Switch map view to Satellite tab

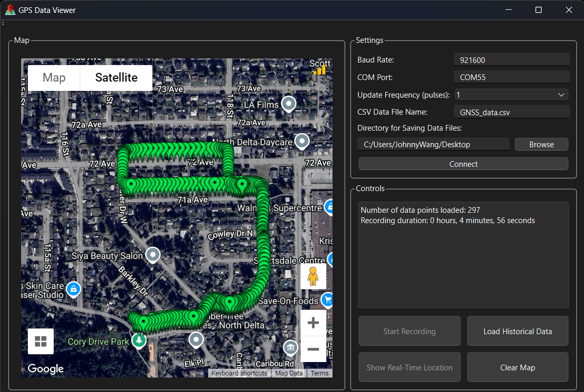[x=116, y=77]
